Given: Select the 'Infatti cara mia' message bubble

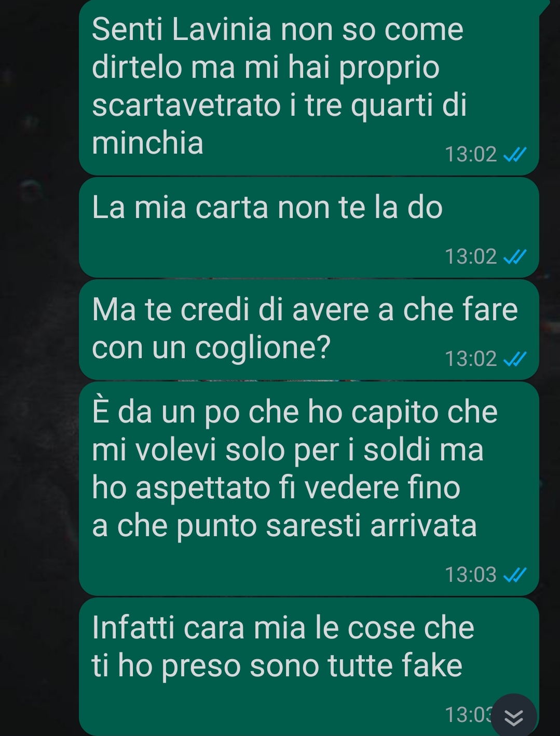Looking at the screenshot, I should [x=309, y=667].
